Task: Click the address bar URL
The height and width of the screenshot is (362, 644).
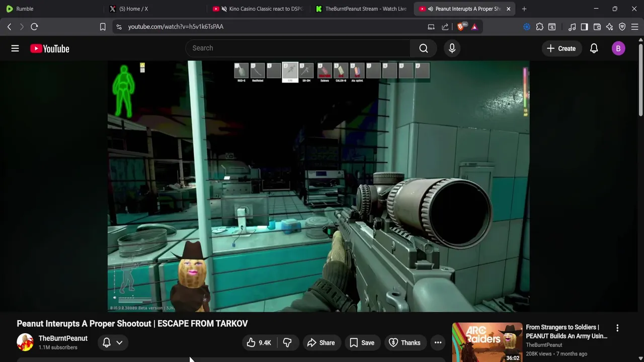Action: [176, 27]
